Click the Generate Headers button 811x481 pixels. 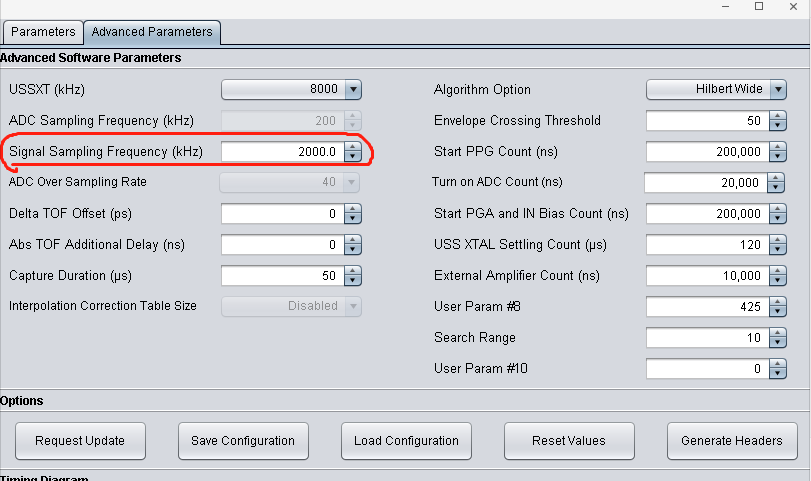click(x=731, y=440)
